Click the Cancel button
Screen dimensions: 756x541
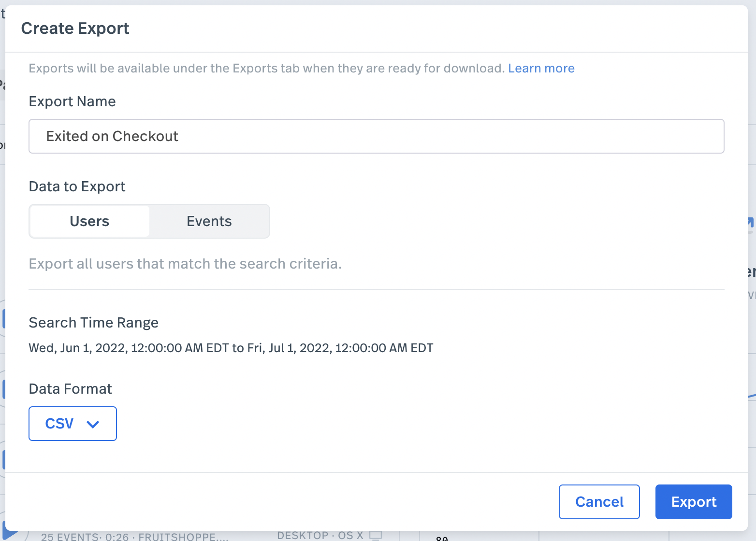click(599, 502)
